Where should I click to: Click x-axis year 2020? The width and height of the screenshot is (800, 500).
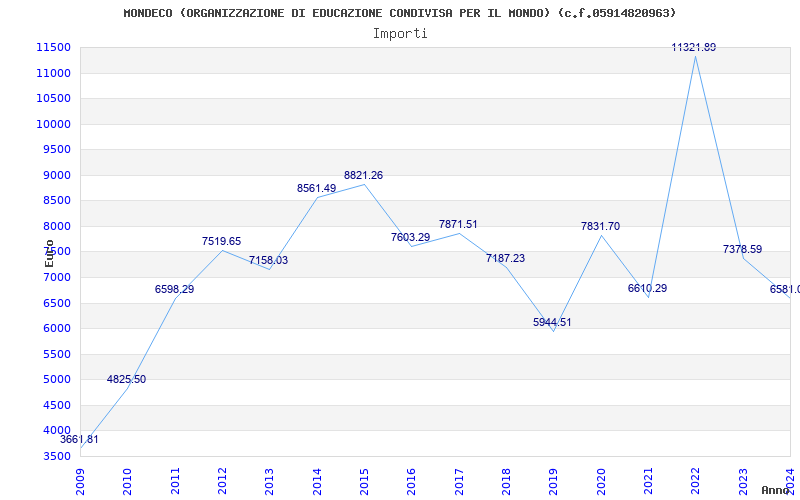[601, 482]
